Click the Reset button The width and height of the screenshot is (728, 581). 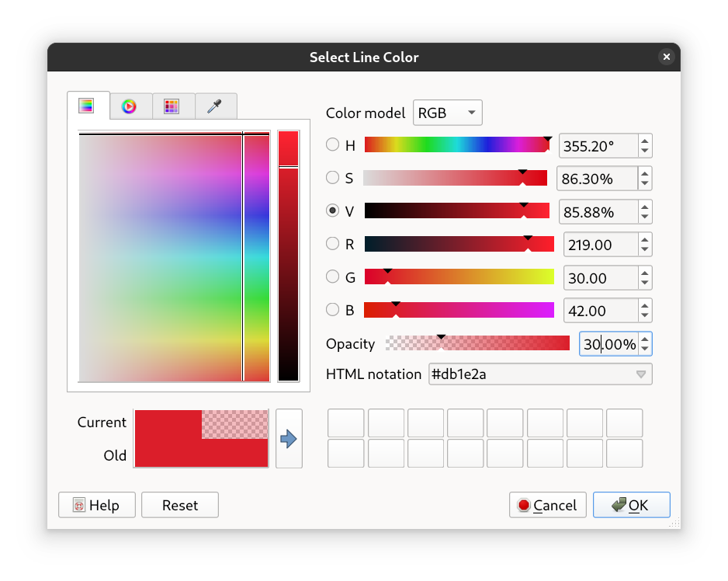click(180, 505)
